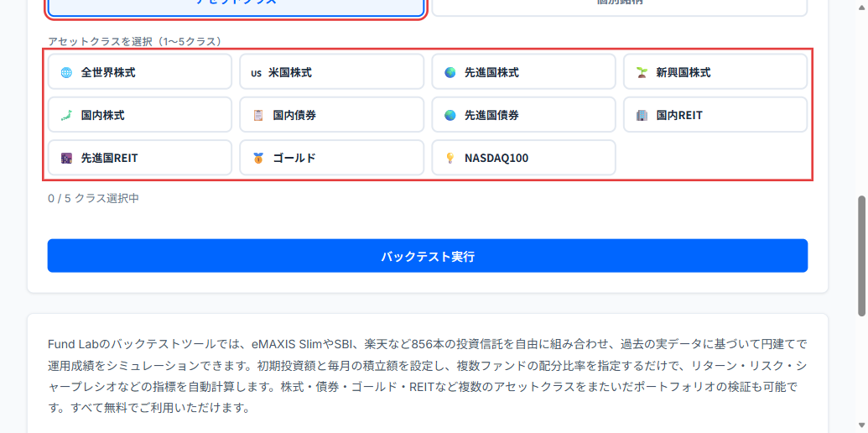Click the '0 / 5 クラス選択中' counter text
Image resolution: width=868 pixels, height=433 pixels.
[x=94, y=198]
